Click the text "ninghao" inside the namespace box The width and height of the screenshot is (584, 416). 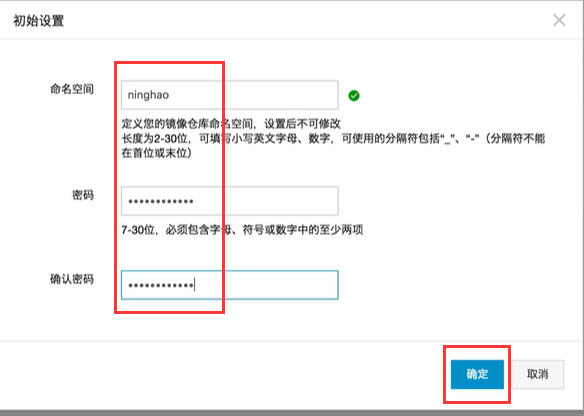pos(148,95)
